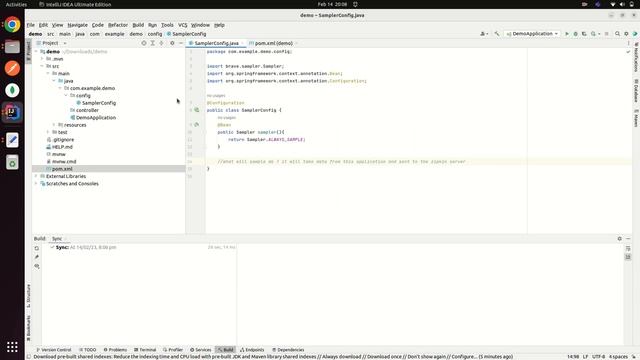Viewport: 640px width, 360px height.
Task: Open the user account icon in toolbar
Action: click(484, 34)
